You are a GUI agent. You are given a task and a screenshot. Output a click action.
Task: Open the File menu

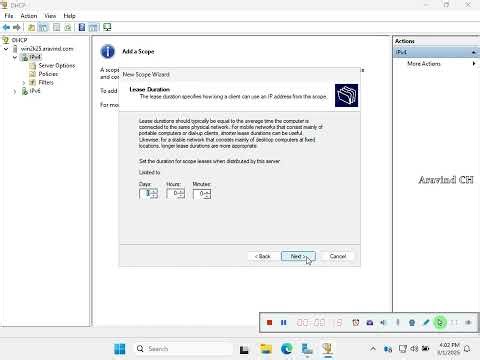9,16
